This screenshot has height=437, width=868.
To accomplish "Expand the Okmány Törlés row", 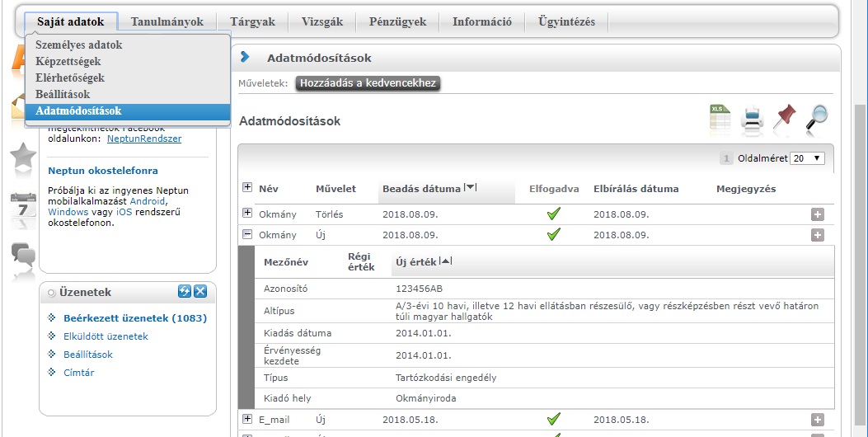I will click(247, 214).
